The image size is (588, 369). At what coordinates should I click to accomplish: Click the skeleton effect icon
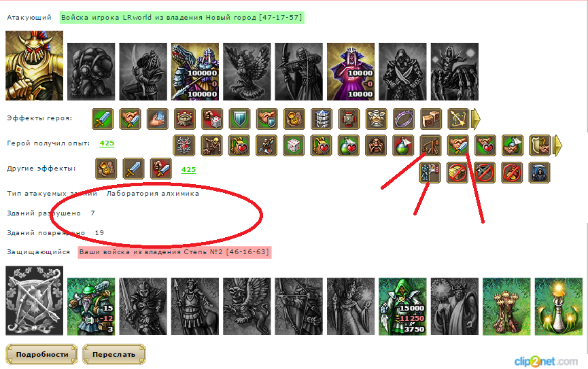coord(212,145)
